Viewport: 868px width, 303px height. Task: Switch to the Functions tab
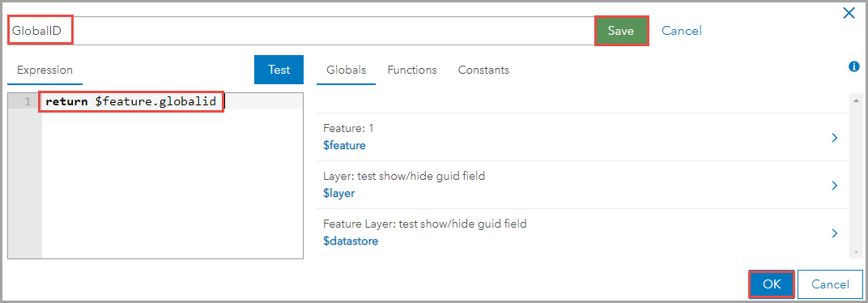[412, 70]
